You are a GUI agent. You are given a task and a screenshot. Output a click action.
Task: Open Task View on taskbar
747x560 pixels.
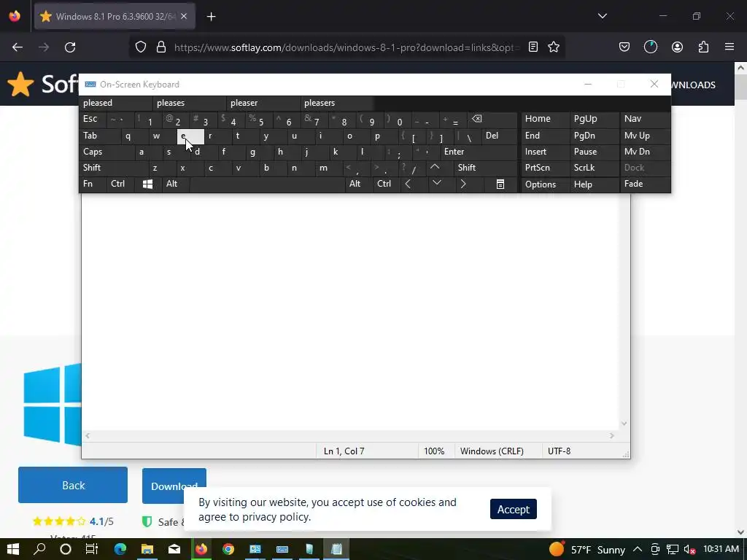click(x=91, y=550)
